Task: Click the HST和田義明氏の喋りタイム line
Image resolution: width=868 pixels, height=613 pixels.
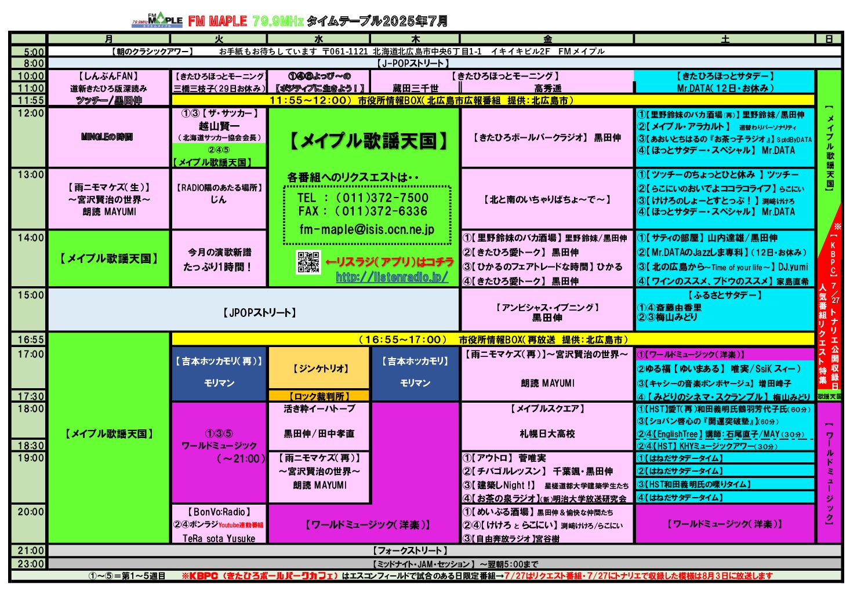Action: click(x=694, y=484)
